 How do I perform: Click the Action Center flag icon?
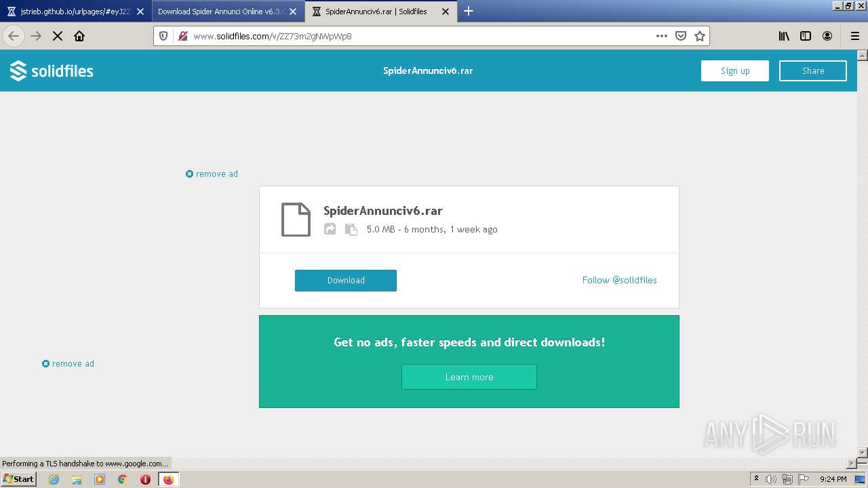804,479
